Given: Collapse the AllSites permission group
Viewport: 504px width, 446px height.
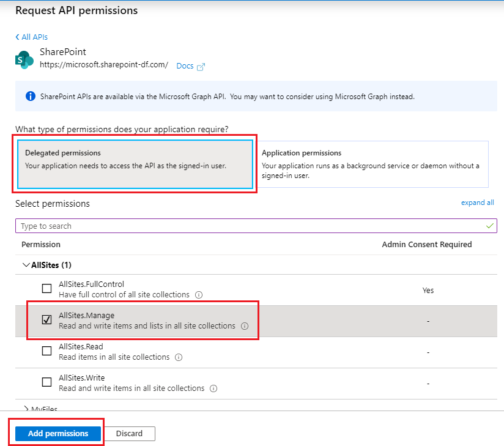Looking at the screenshot, I should [26, 265].
